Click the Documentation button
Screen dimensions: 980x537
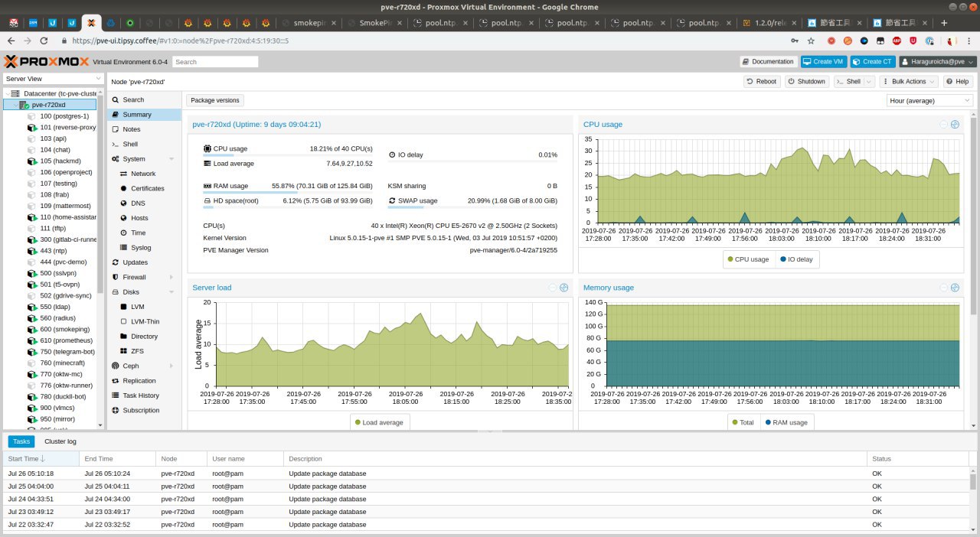point(769,61)
